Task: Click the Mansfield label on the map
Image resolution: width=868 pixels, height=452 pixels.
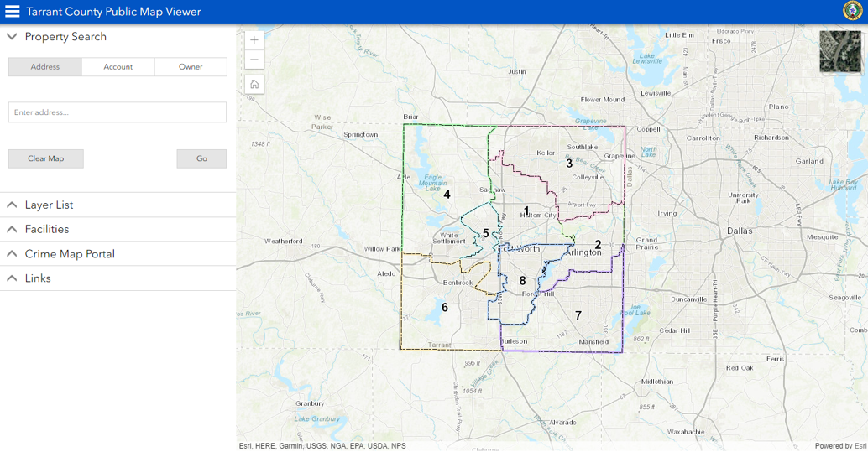Action: (593, 342)
